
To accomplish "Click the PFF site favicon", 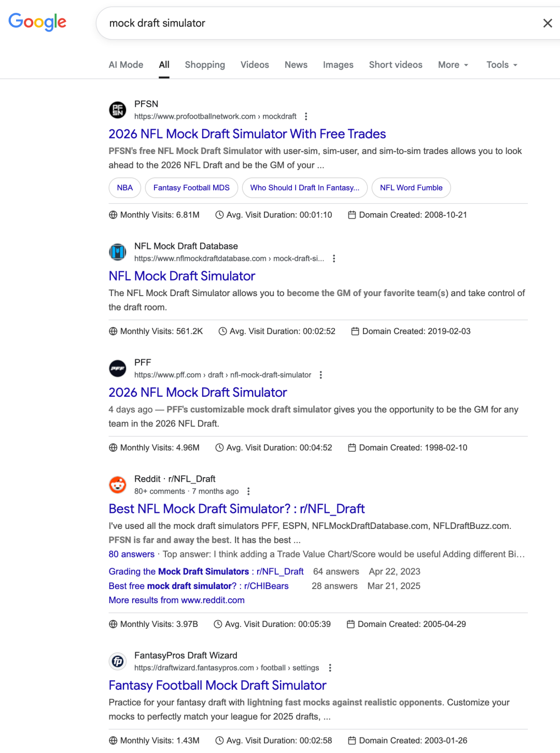I will point(118,369).
